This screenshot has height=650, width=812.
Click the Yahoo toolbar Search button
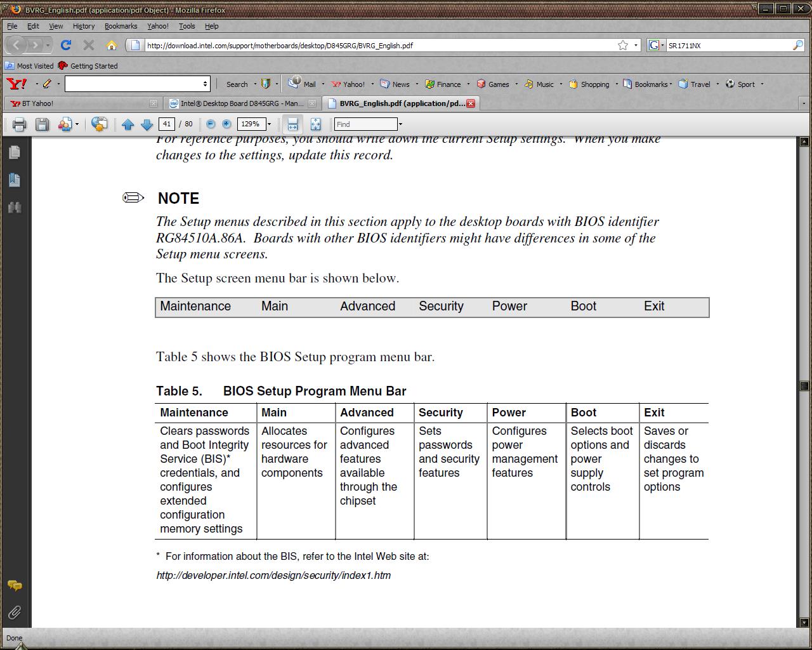[x=237, y=84]
